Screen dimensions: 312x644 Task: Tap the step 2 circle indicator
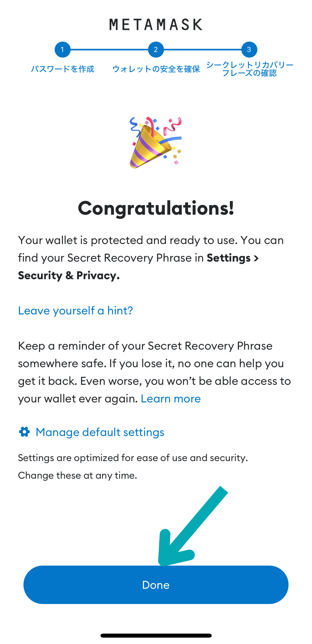click(156, 50)
